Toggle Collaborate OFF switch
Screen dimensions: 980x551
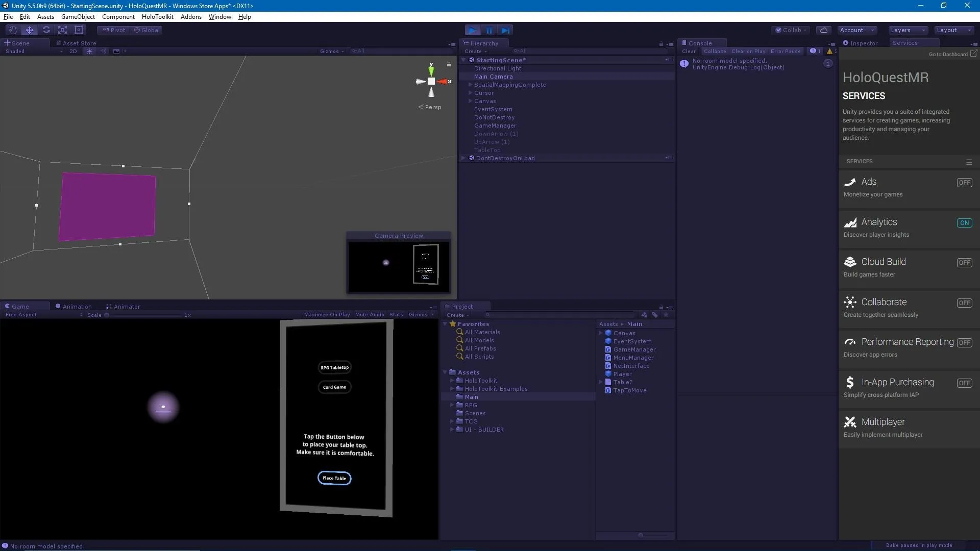coord(964,303)
